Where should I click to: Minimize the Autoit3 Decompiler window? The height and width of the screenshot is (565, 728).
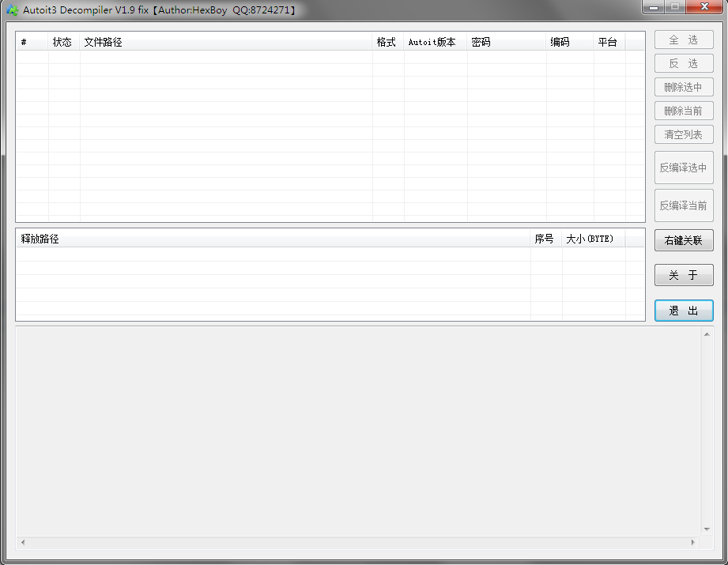[654, 7]
